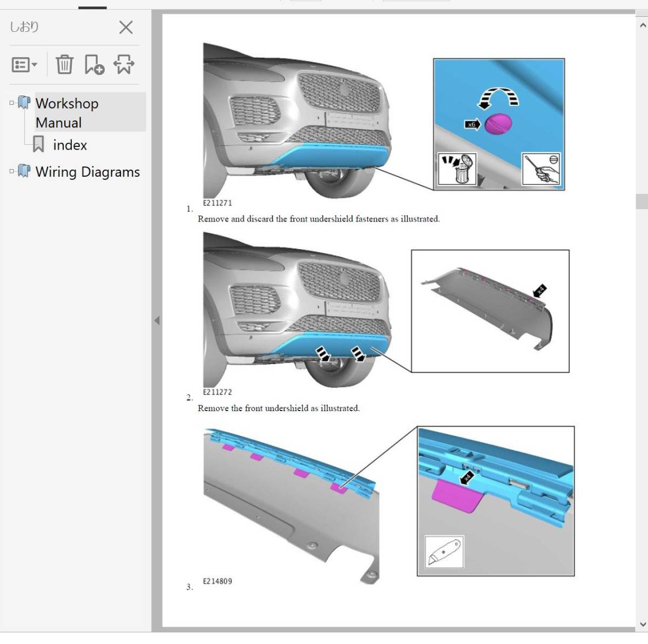Click the scroll up arrow of document
648x644 pixels.
[x=642, y=25]
